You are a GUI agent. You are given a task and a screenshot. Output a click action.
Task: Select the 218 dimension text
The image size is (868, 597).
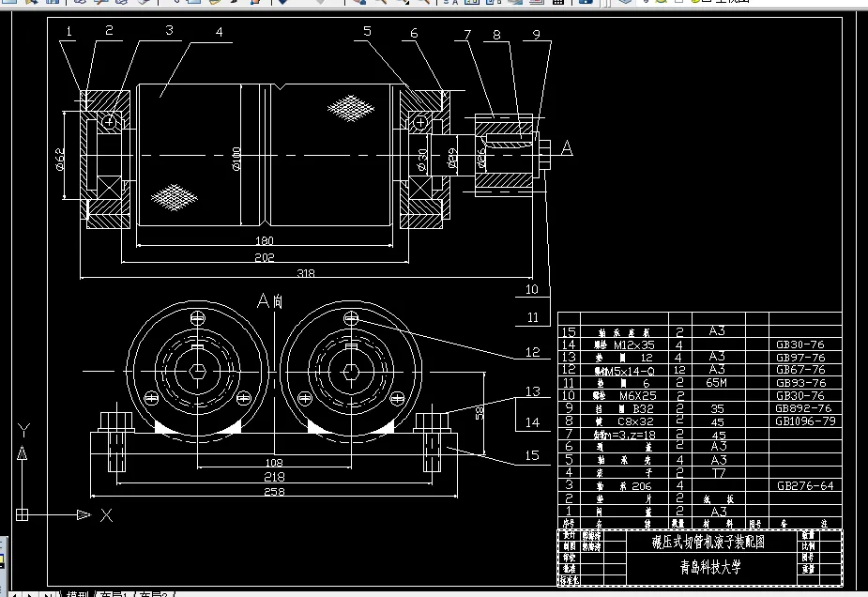coord(274,476)
